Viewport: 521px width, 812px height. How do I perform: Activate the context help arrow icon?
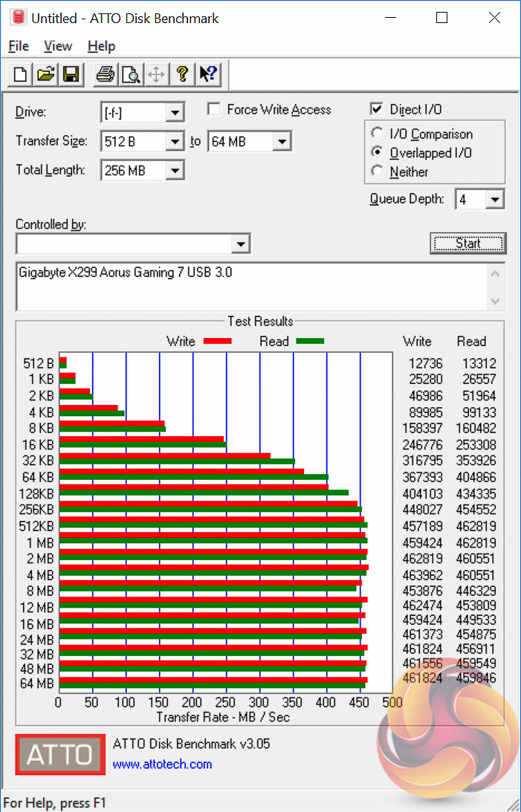point(207,74)
